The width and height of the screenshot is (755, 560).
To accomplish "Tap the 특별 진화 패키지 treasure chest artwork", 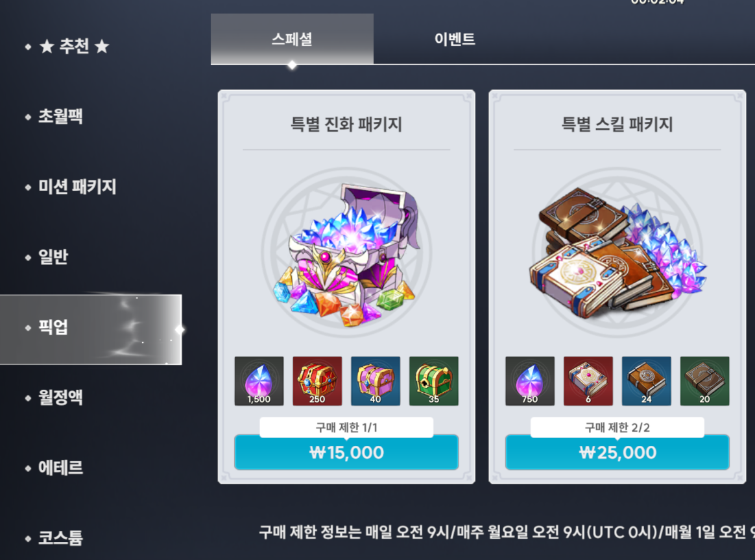I will [346, 253].
